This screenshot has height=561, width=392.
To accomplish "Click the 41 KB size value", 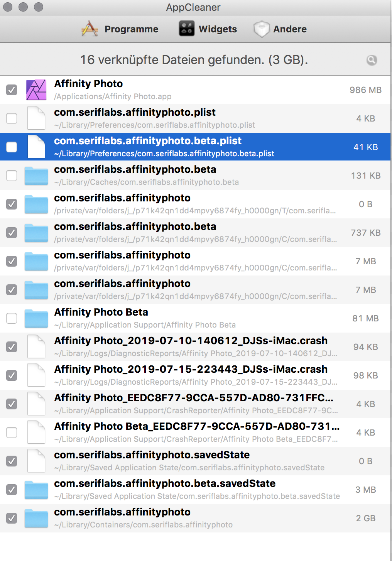I will tap(365, 147).
